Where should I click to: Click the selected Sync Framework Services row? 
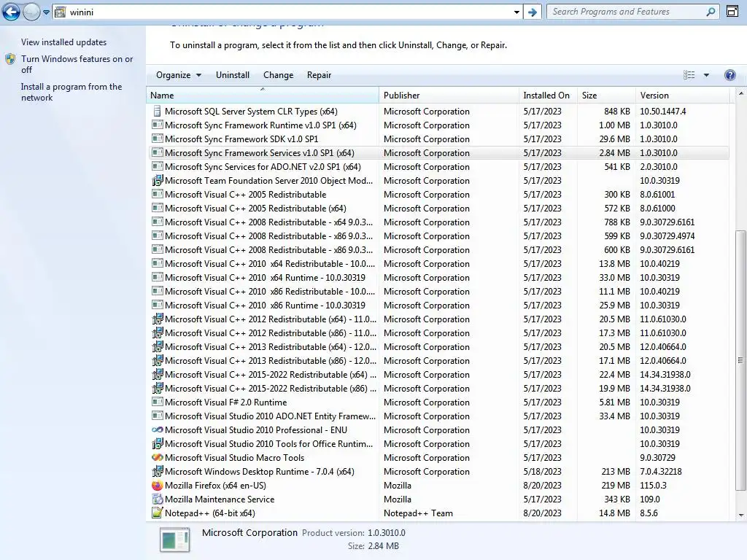point(438,153)
